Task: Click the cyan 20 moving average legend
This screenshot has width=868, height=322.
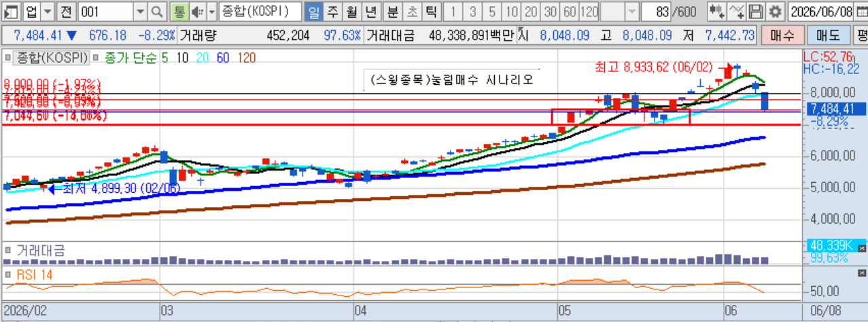Action: tap(202, 58)
